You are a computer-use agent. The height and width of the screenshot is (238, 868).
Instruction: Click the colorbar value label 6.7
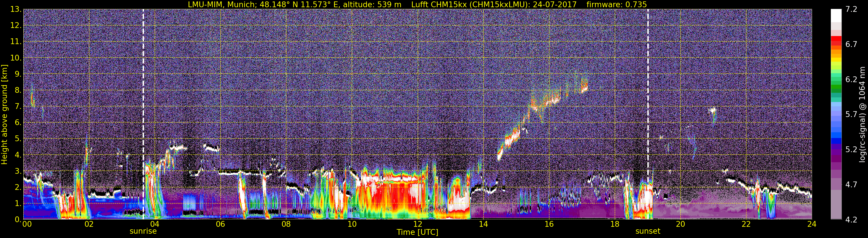(851, 44)
